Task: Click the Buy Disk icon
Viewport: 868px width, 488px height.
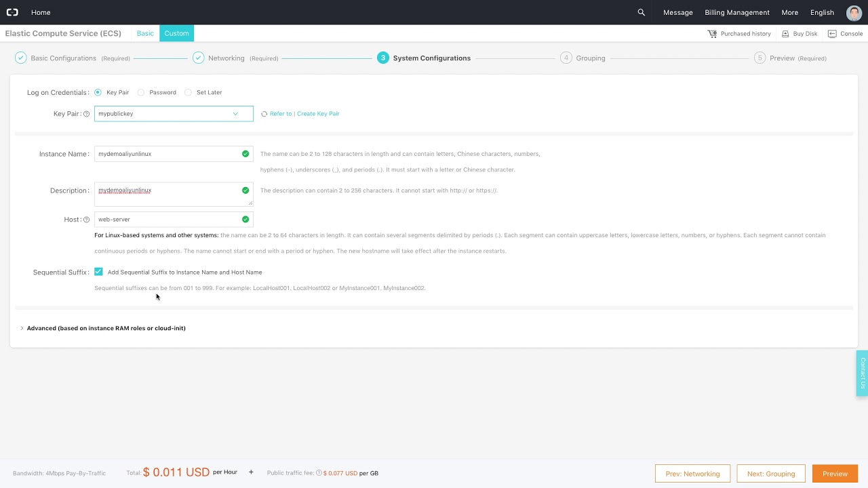Action: point(785,33)
